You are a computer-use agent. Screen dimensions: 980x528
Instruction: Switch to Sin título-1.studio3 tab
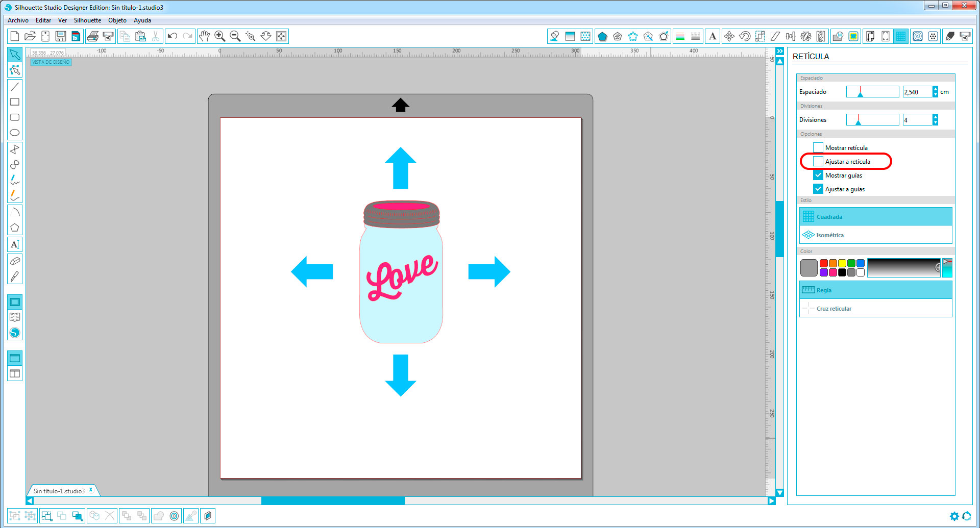59,491
